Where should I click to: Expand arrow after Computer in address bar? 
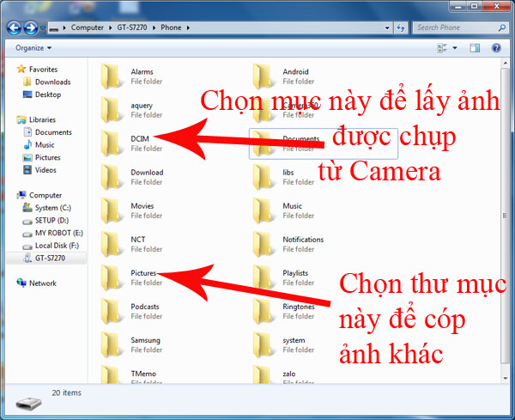pos(111,28)
